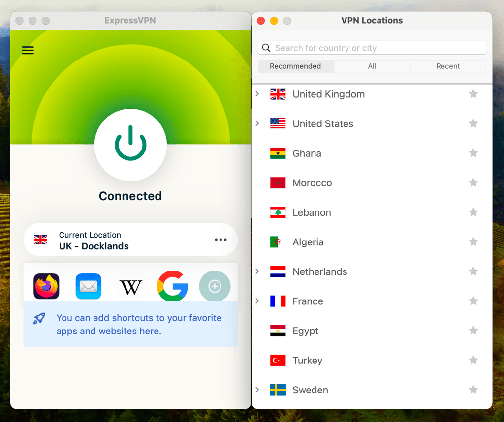504x422 pixels.
Task: Star Ghana as a favorite
Action: click(x=473, y=153)
